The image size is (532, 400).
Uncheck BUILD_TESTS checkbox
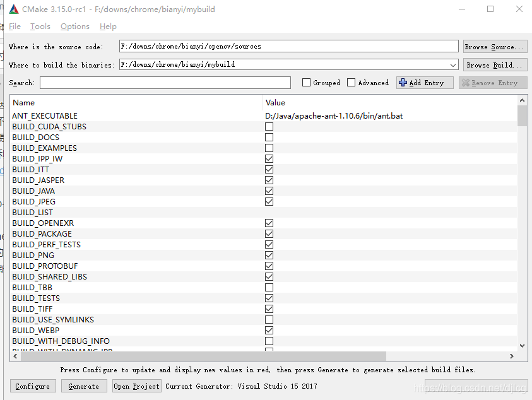pyautogui.click(x=269, y=298)
